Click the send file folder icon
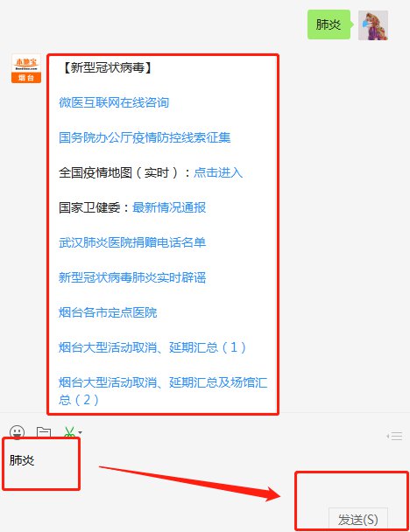This screenshot has width=410, height=532. point(44,432)
